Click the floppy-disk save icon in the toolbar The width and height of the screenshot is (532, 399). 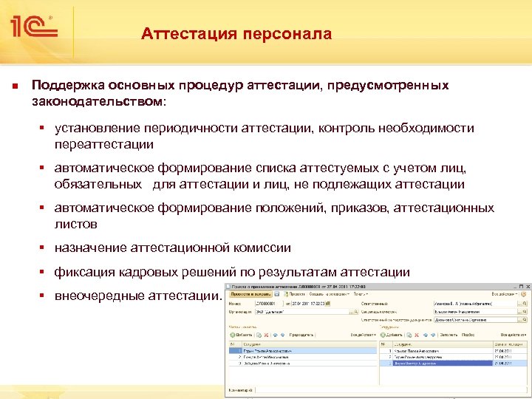pyautogui.click(x=277, y=294)
